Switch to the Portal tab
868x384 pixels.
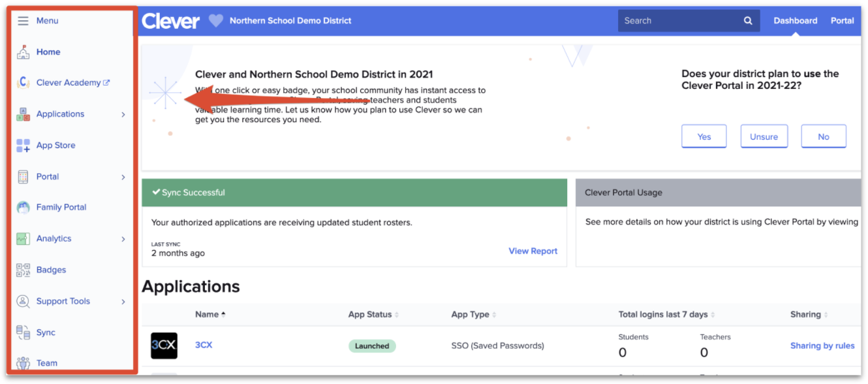click(x=842, y=20)
